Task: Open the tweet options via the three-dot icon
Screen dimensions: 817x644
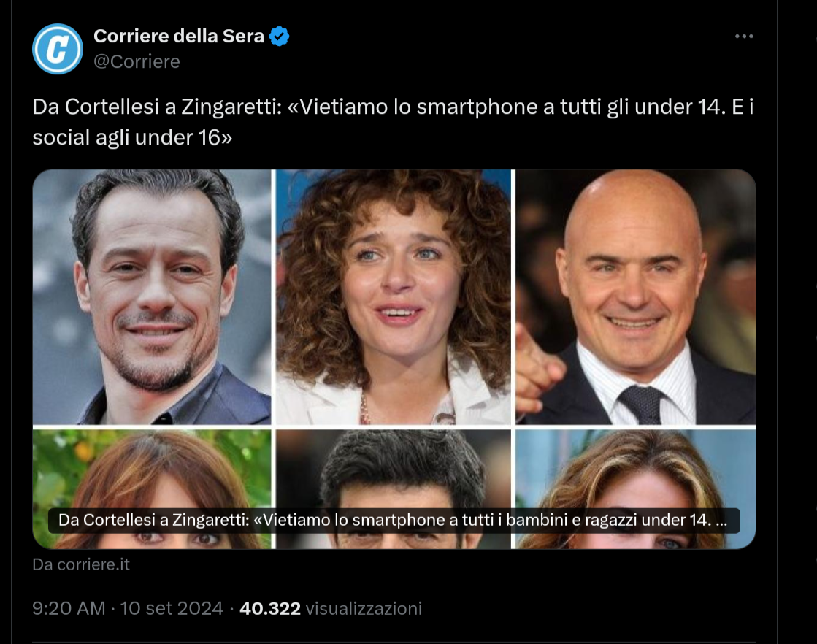Action: tap(744, 35)
